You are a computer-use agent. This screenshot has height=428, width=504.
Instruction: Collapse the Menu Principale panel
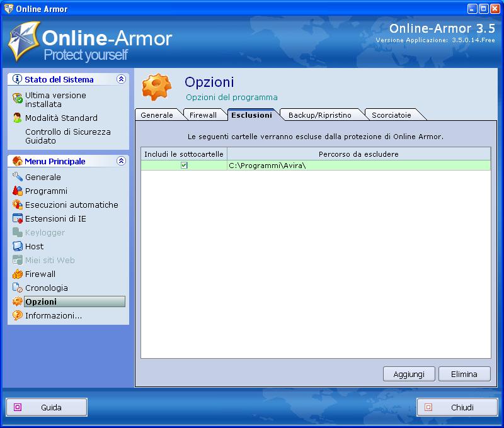[x=121, y=161]
